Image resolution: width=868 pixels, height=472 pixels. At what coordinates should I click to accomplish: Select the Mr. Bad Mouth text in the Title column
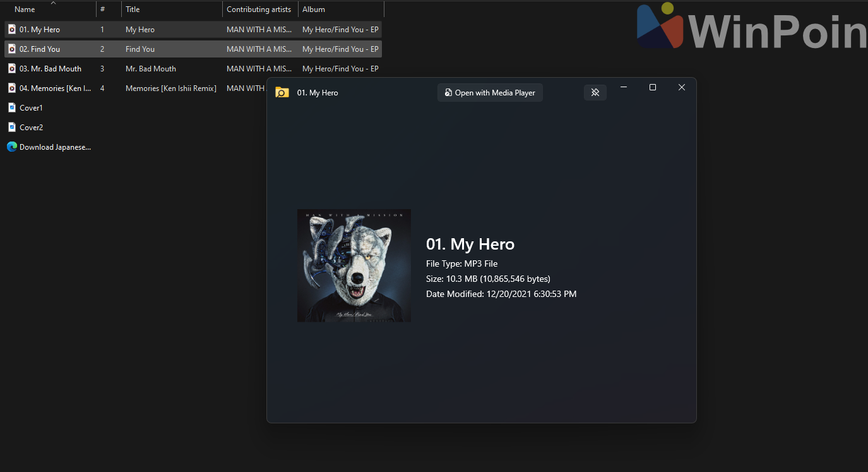click(151, 69)
